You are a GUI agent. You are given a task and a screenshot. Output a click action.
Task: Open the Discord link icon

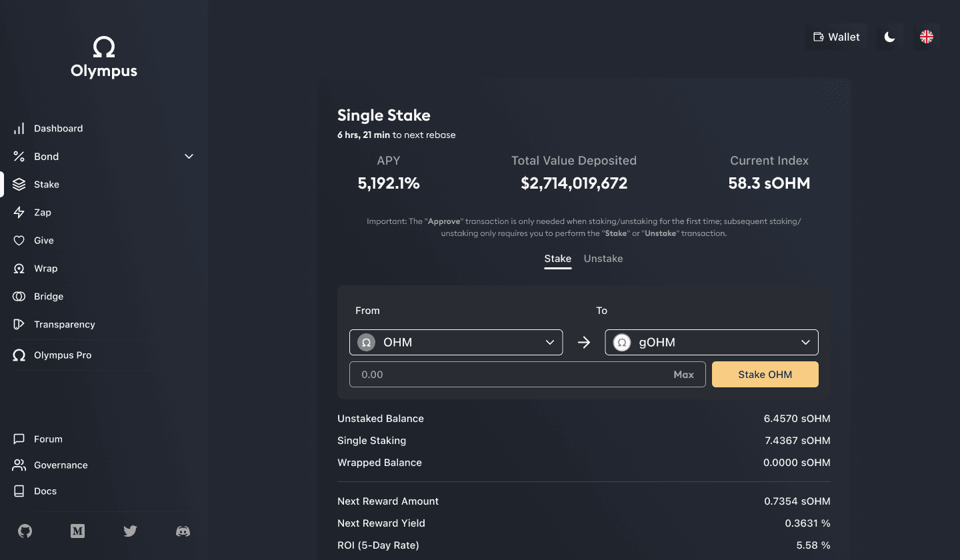point(183,531)
